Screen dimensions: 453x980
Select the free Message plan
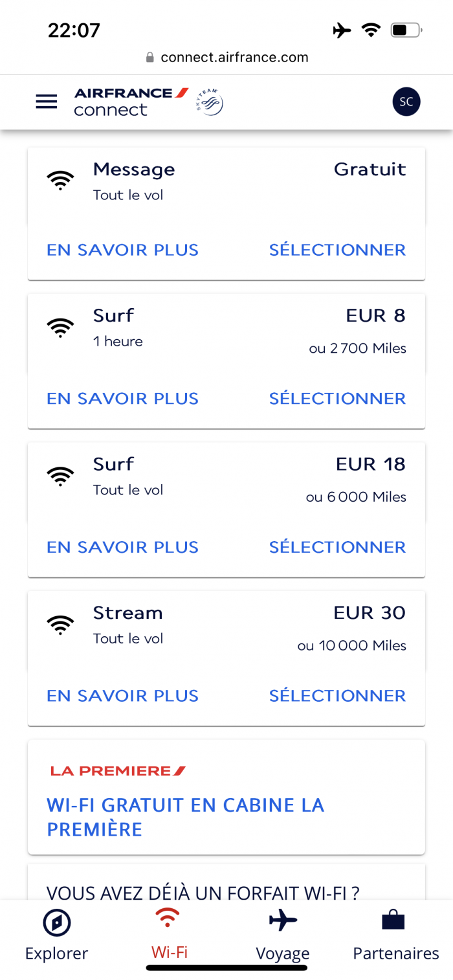(337, 250)
